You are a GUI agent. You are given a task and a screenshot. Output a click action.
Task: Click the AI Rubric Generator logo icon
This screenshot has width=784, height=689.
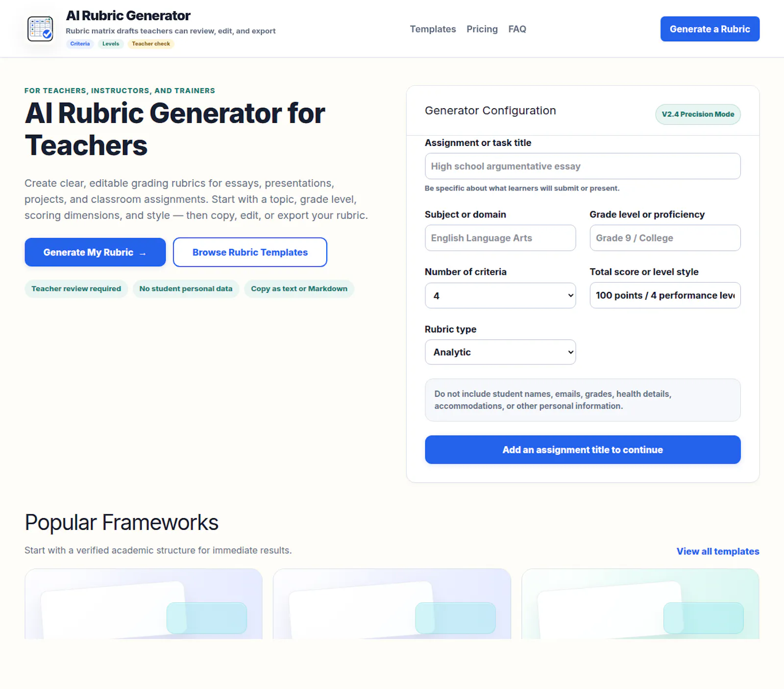40,29
